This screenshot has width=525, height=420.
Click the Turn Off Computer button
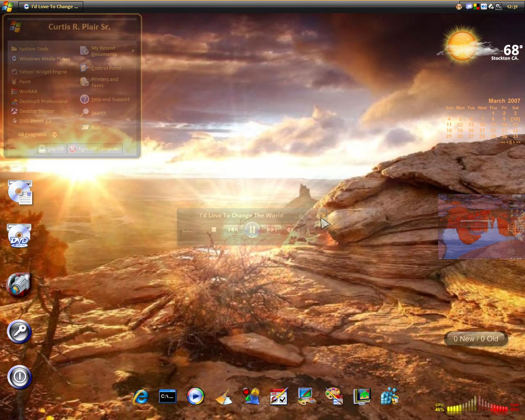click(95, 149)
